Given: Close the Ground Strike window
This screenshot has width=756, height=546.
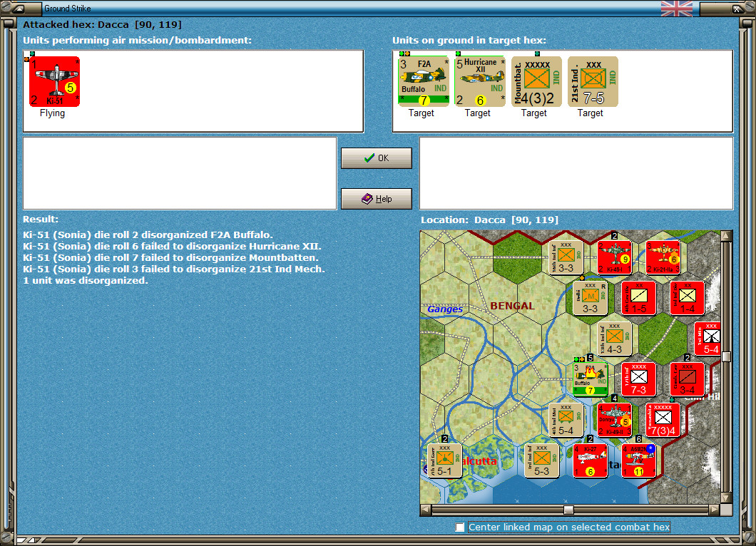Looking at the screenshot, I should point(737,8).
